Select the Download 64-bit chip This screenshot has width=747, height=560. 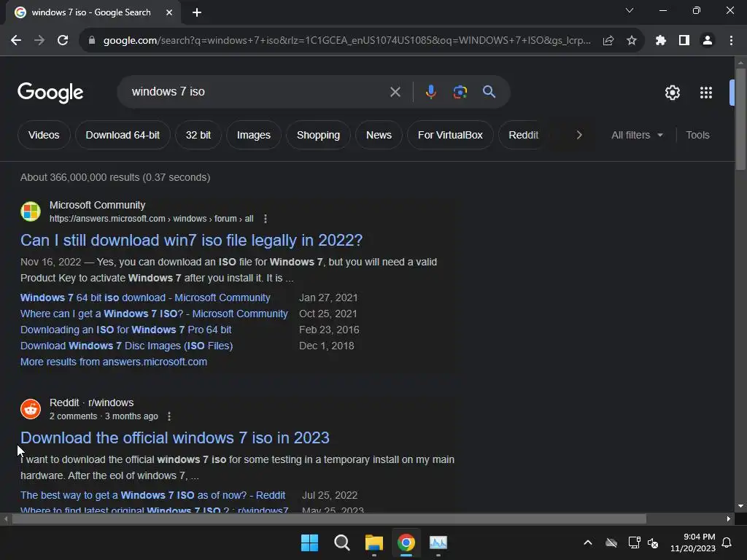tap(123, 135)
